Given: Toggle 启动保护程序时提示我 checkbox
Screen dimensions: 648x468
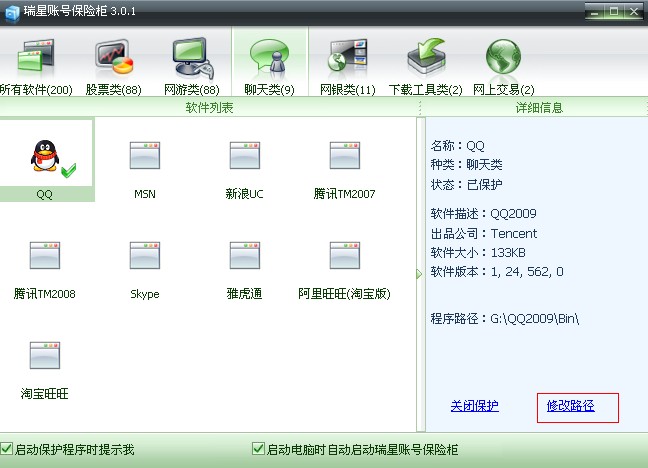Looking at the screenshot, I should click(7, 449).
